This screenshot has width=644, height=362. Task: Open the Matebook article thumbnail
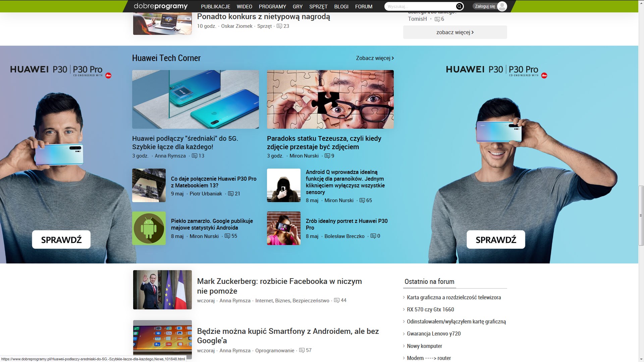[x=149, y=185]
